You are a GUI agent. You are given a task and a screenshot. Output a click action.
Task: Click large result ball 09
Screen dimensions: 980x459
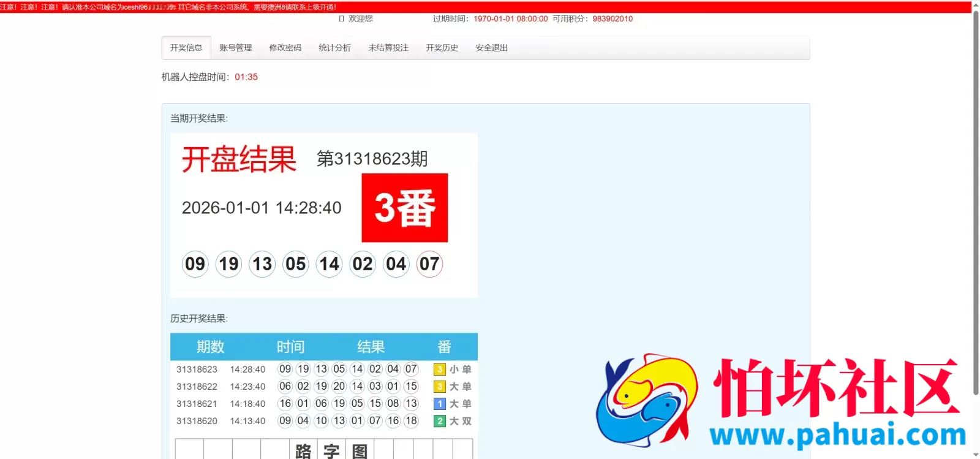tap(195, 264)
